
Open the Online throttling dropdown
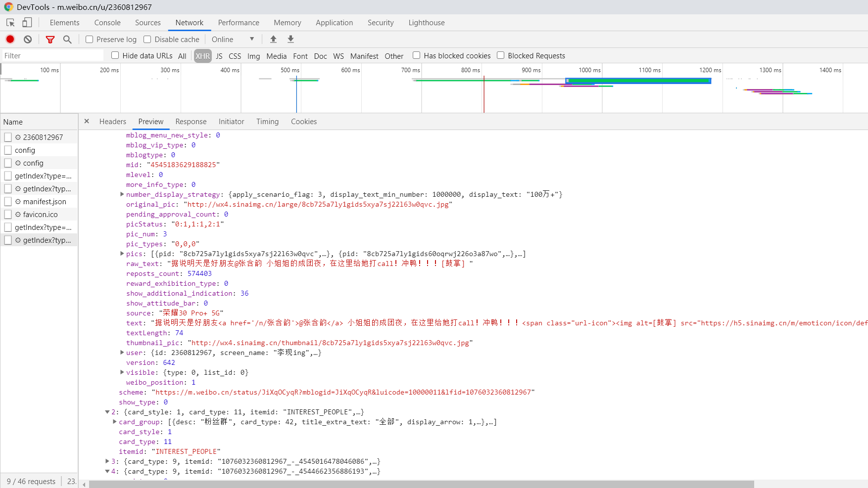point(233,40)
